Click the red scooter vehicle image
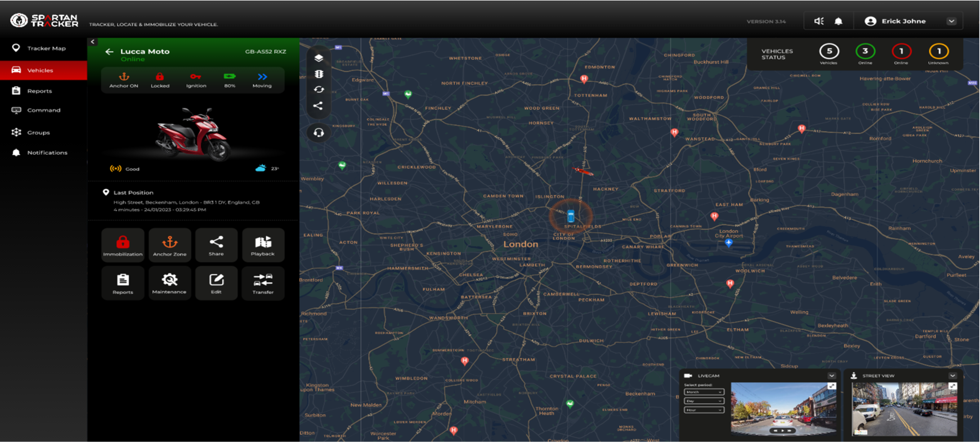Image resolution: width=980 pixels, height=442 pixels. (193, 134)
